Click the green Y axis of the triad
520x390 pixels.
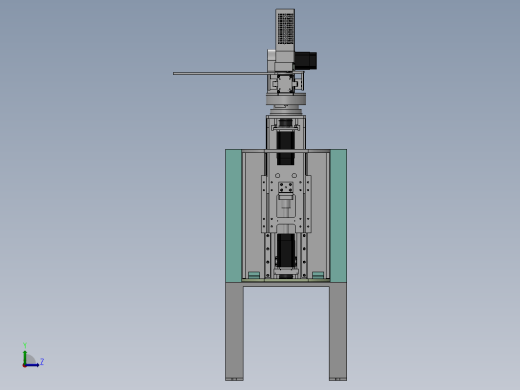tap(25, 357)
